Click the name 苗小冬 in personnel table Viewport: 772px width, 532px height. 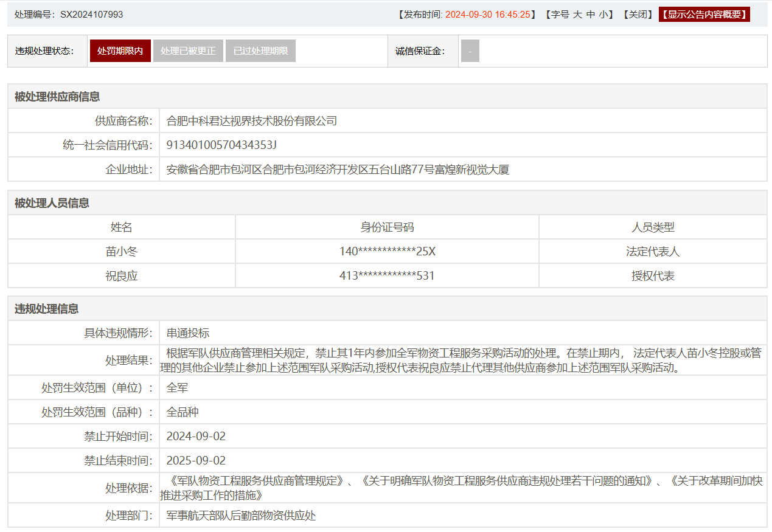(122, 252)
